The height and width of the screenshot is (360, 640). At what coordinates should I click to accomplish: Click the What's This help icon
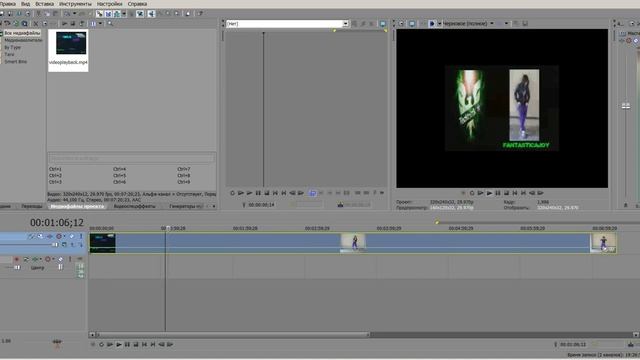(x=200, y=13)
